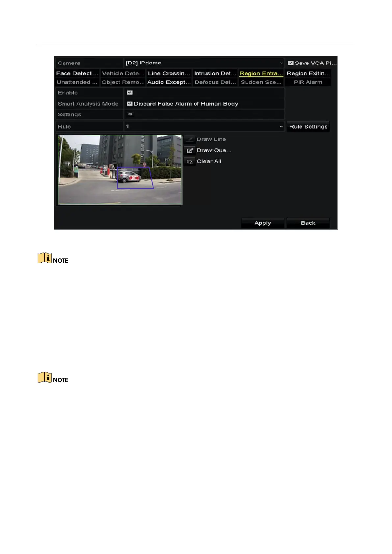Uncheck Discard False Alarm of Human Body
The width and height of the screenshot is (392, 554).
[x=130, y=104]
